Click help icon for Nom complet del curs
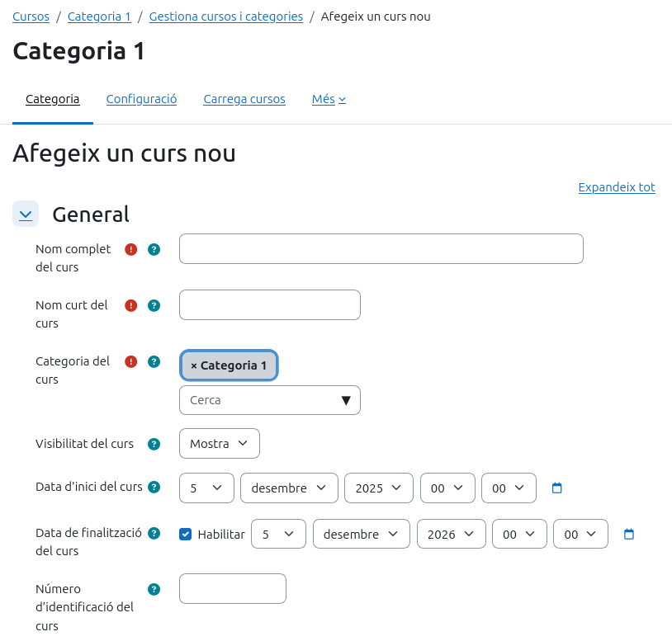The width and height of the screenshot is (672, 641). tap(154, 249)
